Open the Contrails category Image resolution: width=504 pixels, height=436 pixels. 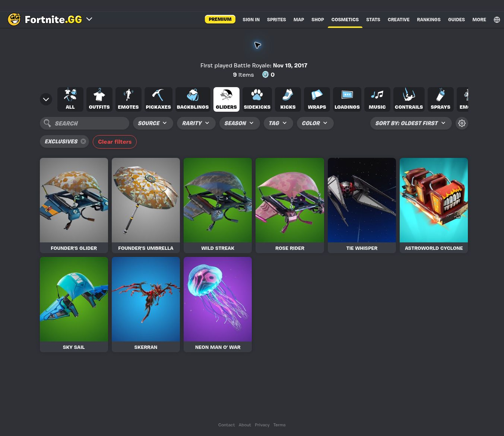click(409, 99)
